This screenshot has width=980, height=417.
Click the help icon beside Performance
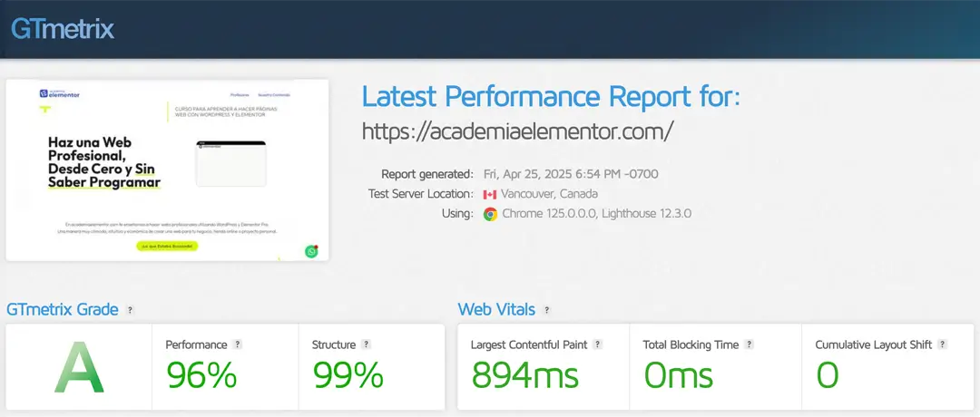(237, 344)
